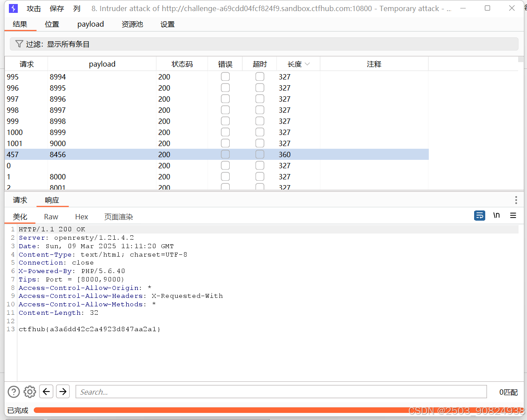Click the attack progress bar at bottom
Screen dimensions: 527x420
[275, 411]
